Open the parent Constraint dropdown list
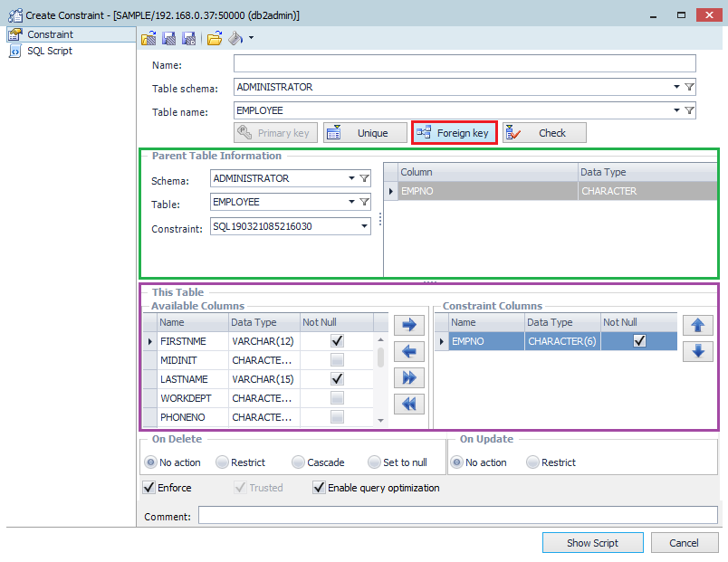Image resolution: width=728 pixels, height=562 pixels. 364,226
